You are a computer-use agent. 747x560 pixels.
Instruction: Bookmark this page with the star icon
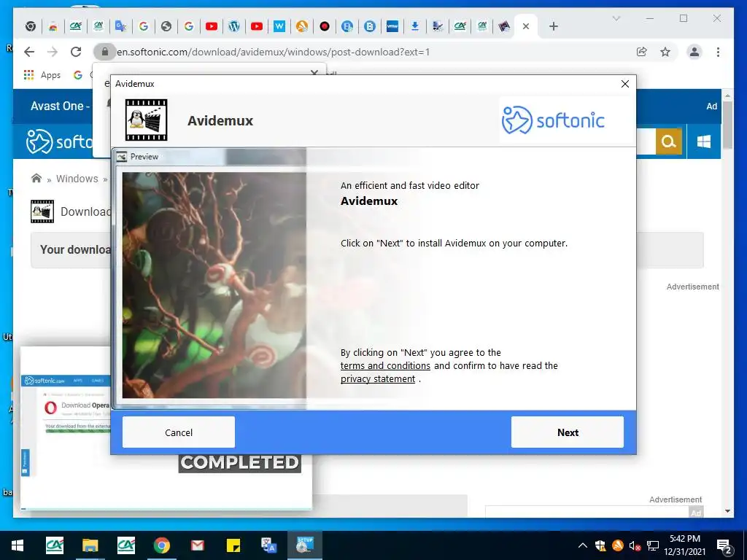(665, 52)
